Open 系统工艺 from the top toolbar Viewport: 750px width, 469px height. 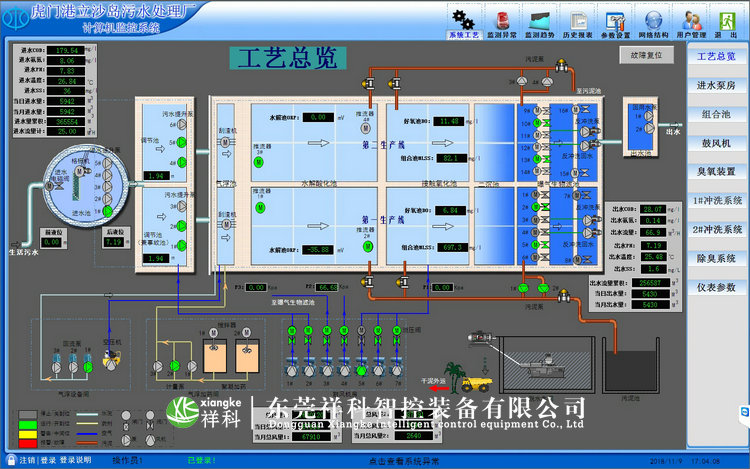point(463,22)
